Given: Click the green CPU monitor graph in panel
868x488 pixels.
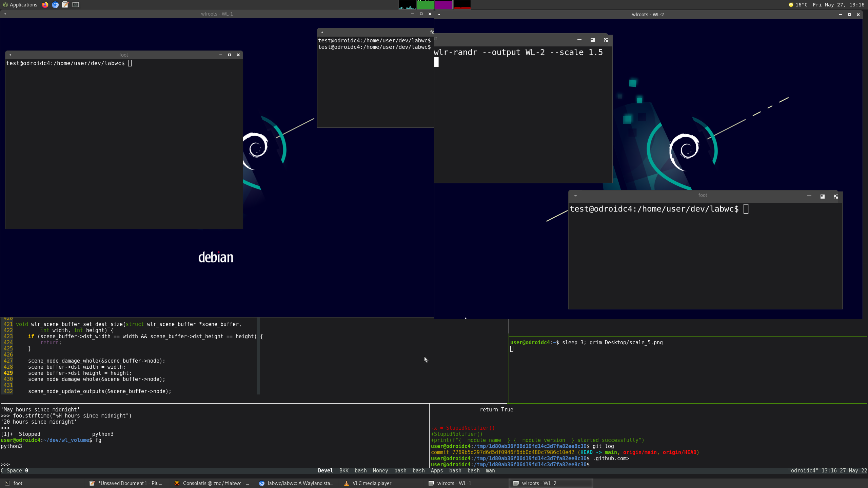Looking at the screenshot, I should [426, 4].
